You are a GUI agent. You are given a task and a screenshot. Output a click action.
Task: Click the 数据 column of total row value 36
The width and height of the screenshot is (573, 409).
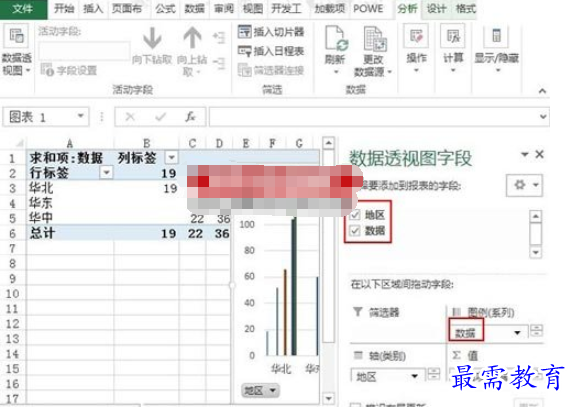(x=222, y=233)
